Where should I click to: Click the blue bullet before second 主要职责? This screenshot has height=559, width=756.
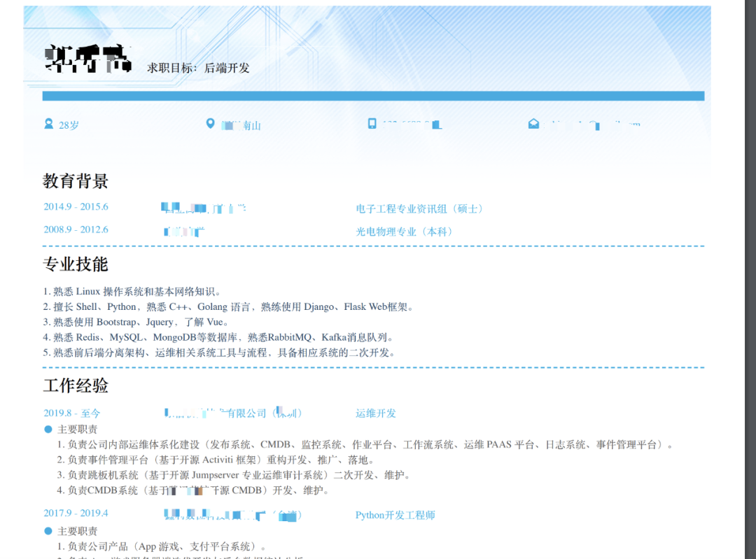[x=48, y=531]
